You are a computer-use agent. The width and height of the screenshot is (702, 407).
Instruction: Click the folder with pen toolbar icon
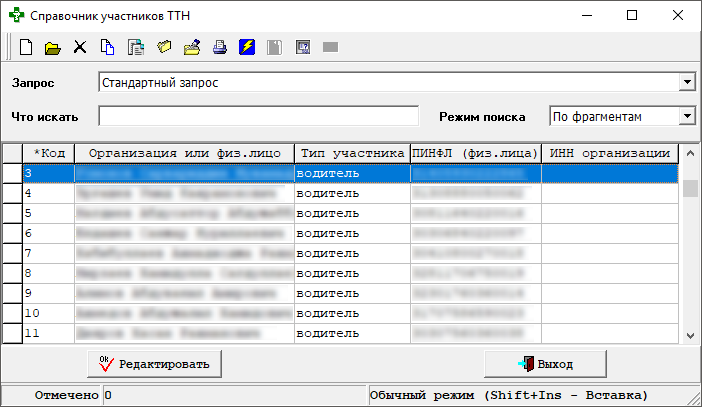pyautogui.click(x=192, y=47)
